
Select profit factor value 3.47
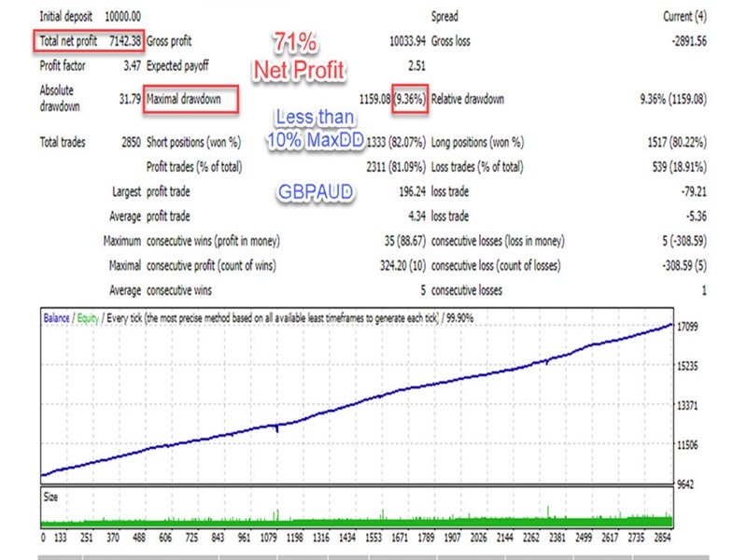coord(132,65)
